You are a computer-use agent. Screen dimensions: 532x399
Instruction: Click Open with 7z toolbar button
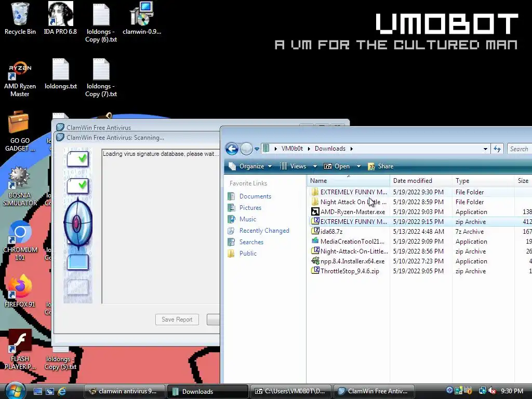tap(337, 166)
